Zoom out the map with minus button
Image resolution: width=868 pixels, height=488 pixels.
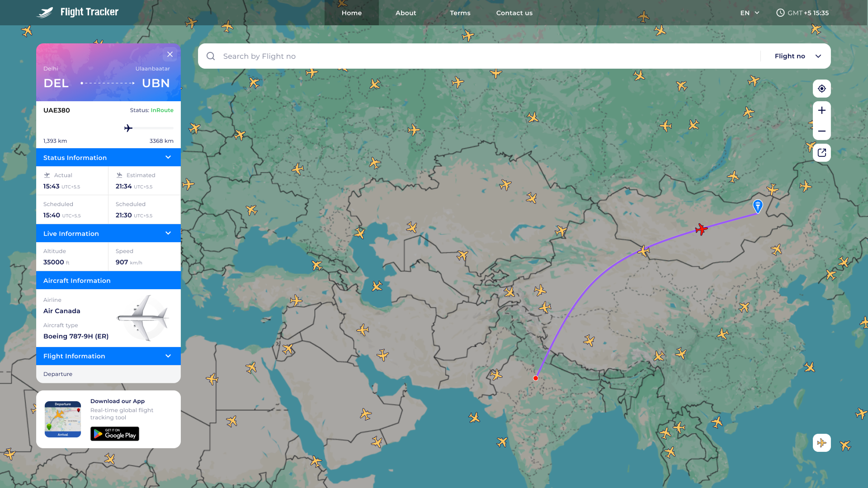coord(821,131)
